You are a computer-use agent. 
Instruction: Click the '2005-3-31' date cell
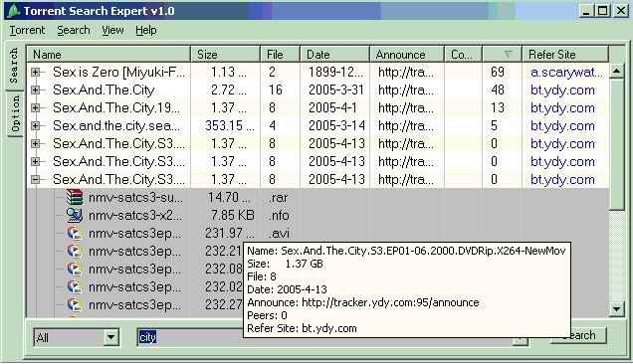(x=336, y=90)
